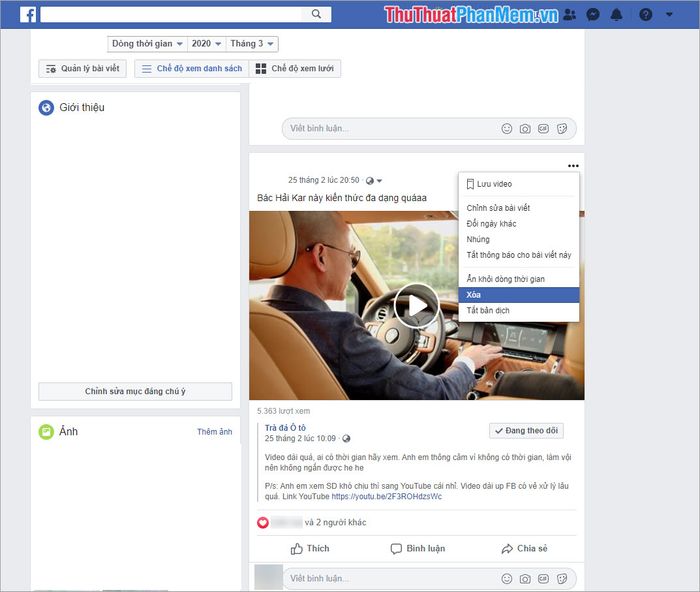The width and height of the screenshot is (700, 592).
Task: Select Ẩn khỏi dòng thời gian menu item
Action: (x=519, y=279)
